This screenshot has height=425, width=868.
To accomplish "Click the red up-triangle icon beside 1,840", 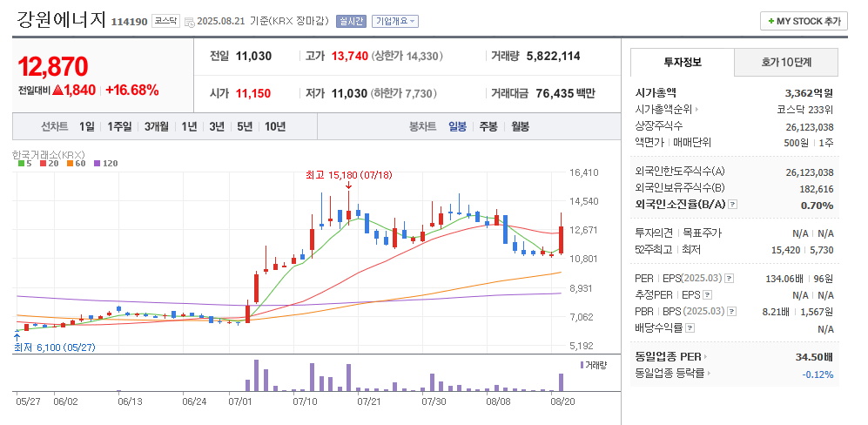I will point(57,91).
